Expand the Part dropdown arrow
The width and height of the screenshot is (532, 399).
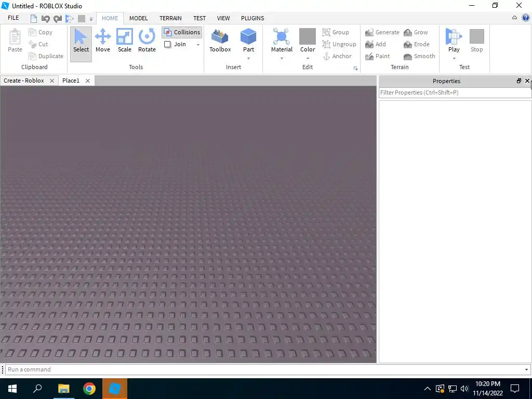pos(248,59)
